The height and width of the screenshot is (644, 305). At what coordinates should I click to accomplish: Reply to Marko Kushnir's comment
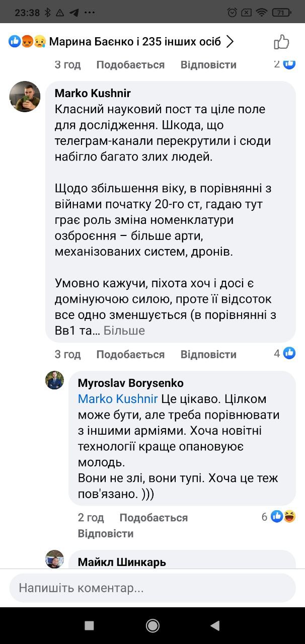pyautogui.click(x=208, y=354)
